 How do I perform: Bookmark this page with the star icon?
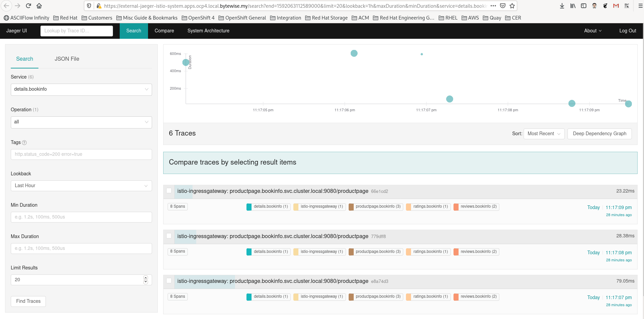[512, 6]
